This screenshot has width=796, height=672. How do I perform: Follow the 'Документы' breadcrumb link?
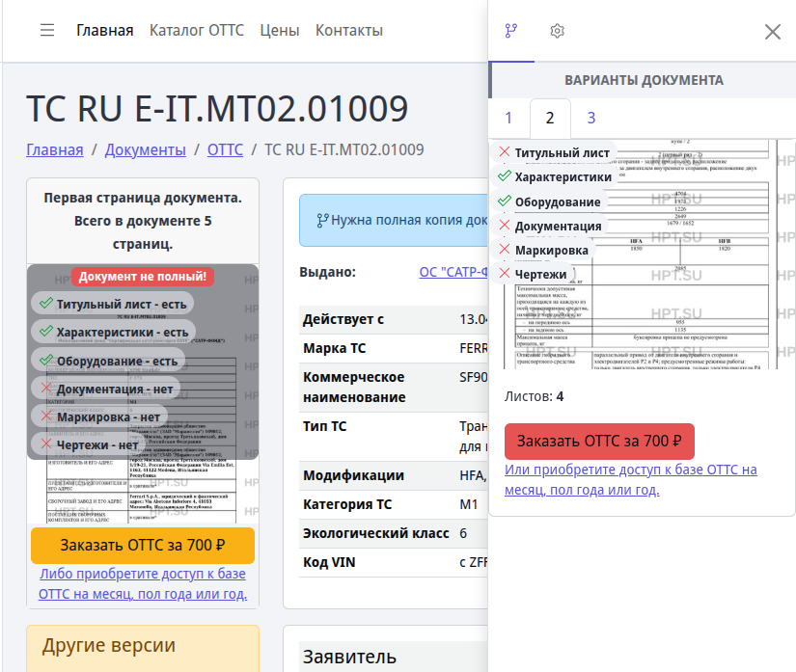click(x=145, y=149)
